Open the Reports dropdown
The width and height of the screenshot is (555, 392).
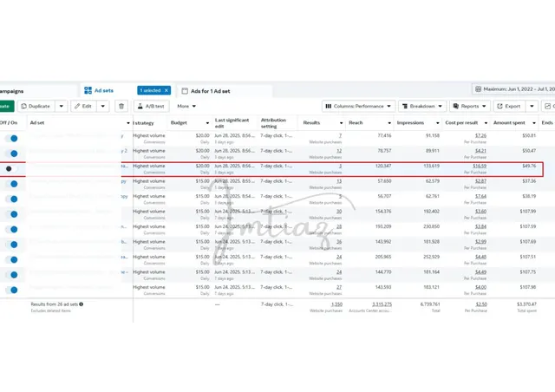(x=470, y=106)
